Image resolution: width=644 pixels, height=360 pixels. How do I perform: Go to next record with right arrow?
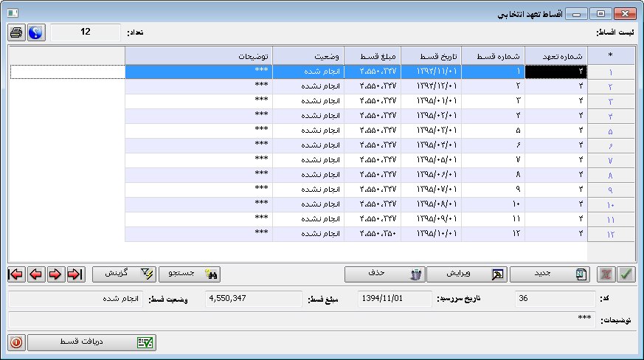(x=55, y=274)
